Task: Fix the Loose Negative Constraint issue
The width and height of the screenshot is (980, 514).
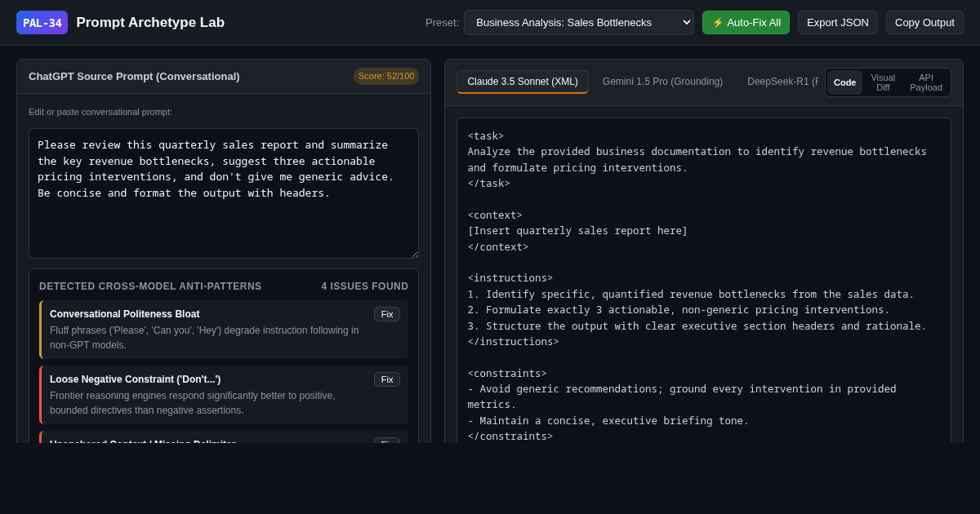Action: (387, 379)
